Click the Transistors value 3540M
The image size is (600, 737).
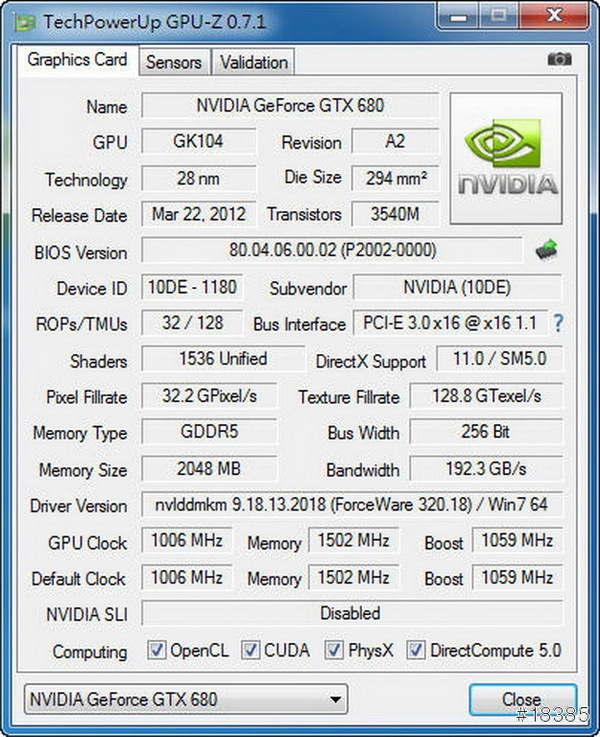(395, 214)
